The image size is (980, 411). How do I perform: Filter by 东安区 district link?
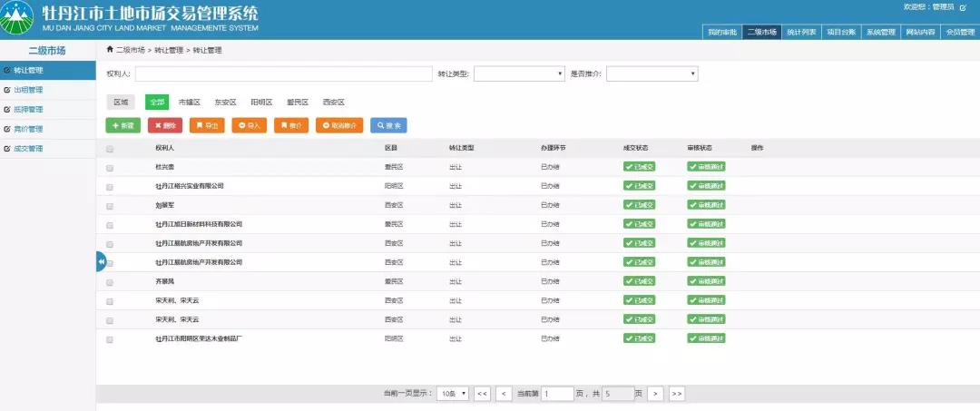tap(225, 103)
